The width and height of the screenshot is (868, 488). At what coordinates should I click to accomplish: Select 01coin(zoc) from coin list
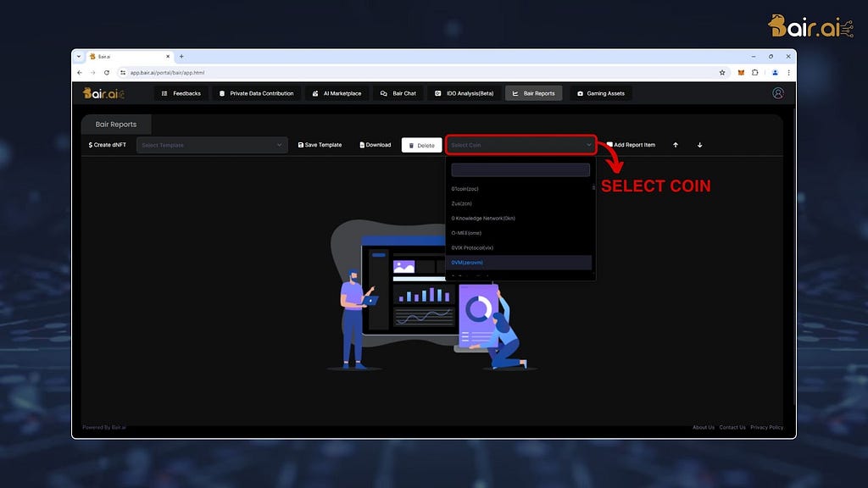click(x=519, y=189)
